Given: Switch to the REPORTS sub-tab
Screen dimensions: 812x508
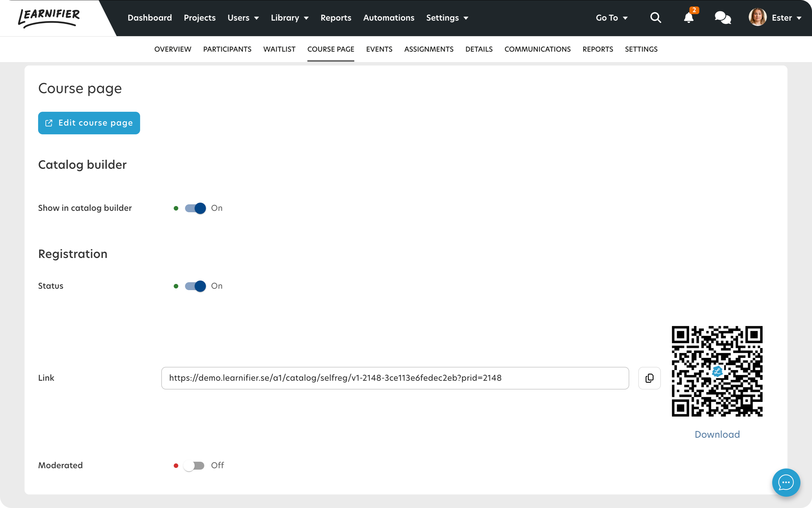Looking at the screenshot, I should tap(598, 49).
